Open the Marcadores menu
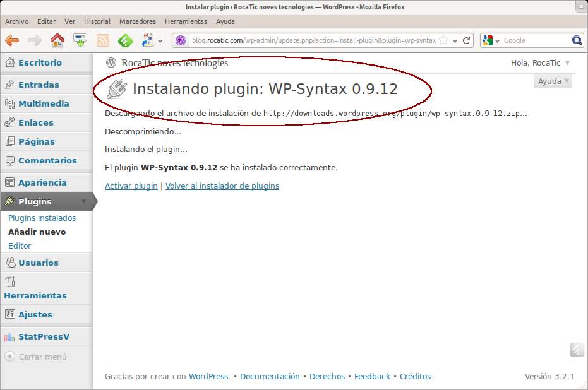The image size is (588, 390). (x=138, y=21)
